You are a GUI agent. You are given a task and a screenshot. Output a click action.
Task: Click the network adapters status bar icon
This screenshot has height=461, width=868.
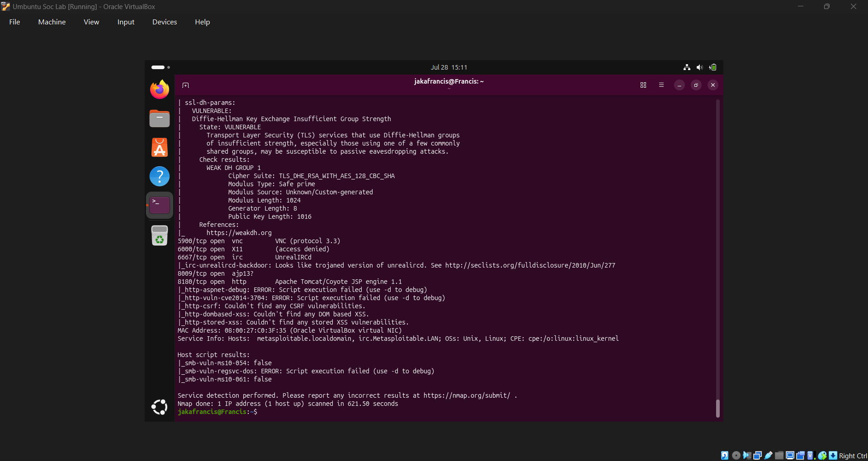758,456
